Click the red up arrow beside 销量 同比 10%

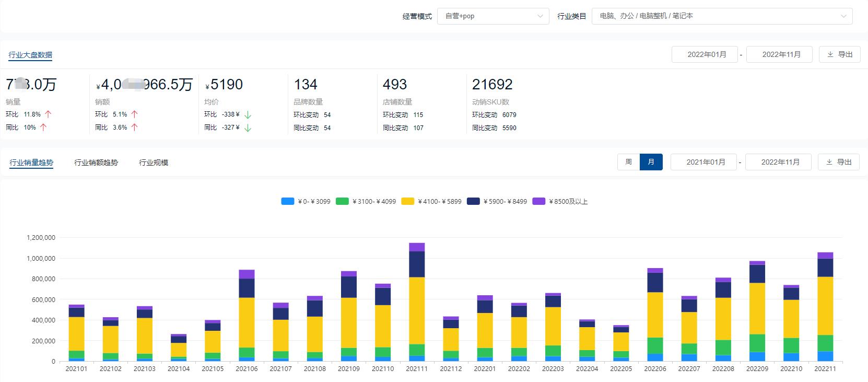43,128
